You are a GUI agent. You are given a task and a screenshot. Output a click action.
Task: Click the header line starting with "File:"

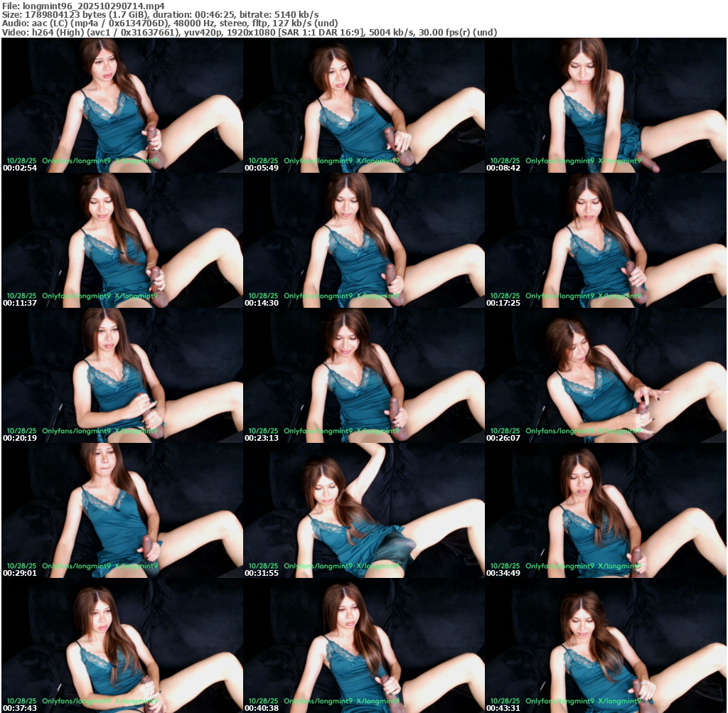(x=84, y=6)
